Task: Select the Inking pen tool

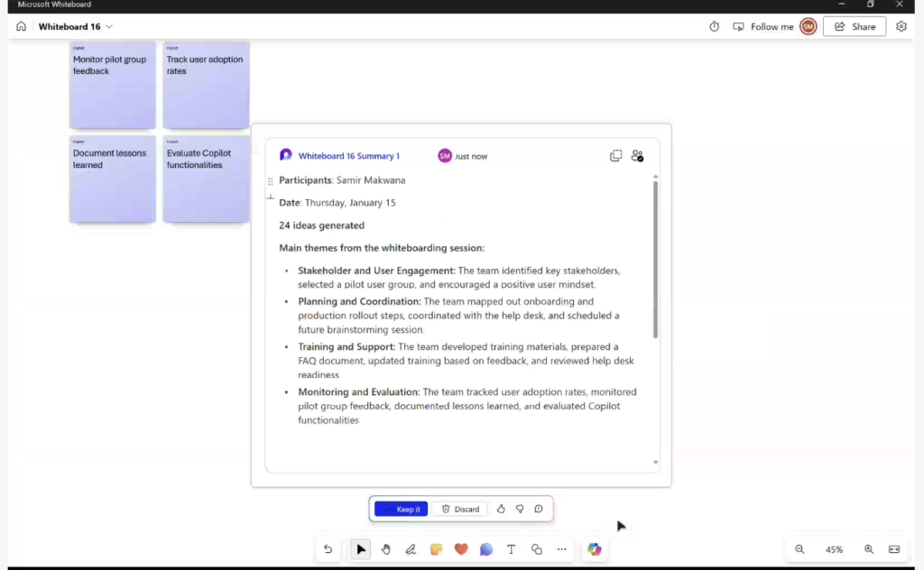Action: [411, 549]
